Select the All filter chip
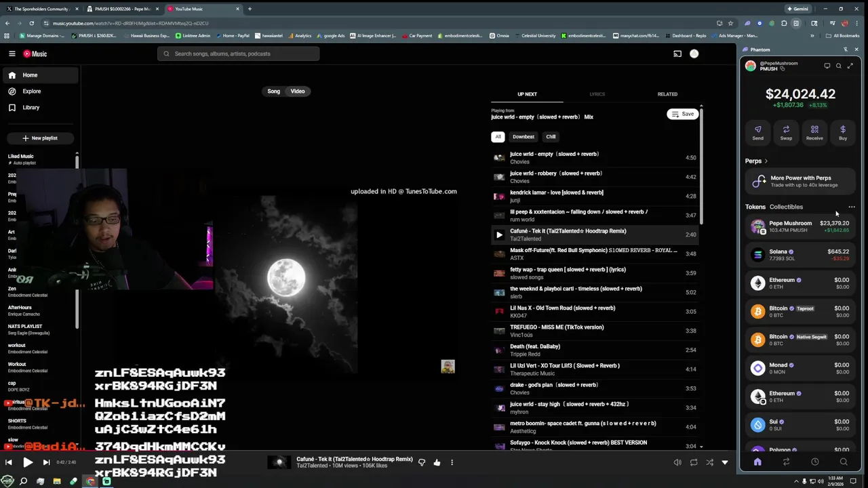 pos(498,137)
